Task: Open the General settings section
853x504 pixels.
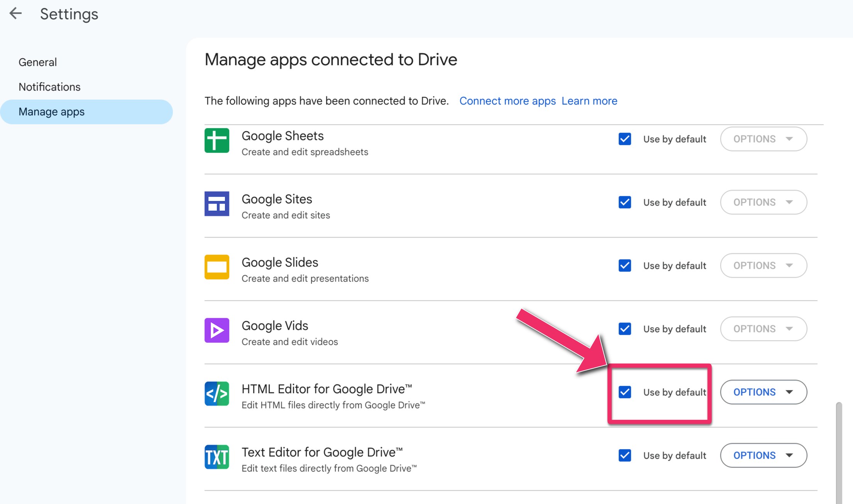Action: click(37, 62)
